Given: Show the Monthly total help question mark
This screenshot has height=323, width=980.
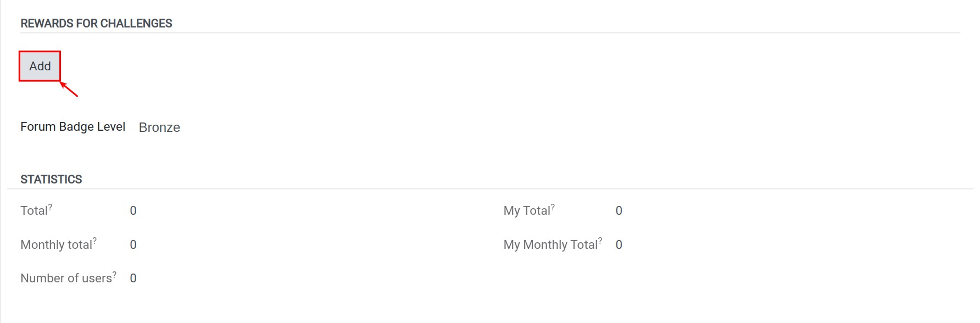Looking at the screenshot, I should pos(94,241).
